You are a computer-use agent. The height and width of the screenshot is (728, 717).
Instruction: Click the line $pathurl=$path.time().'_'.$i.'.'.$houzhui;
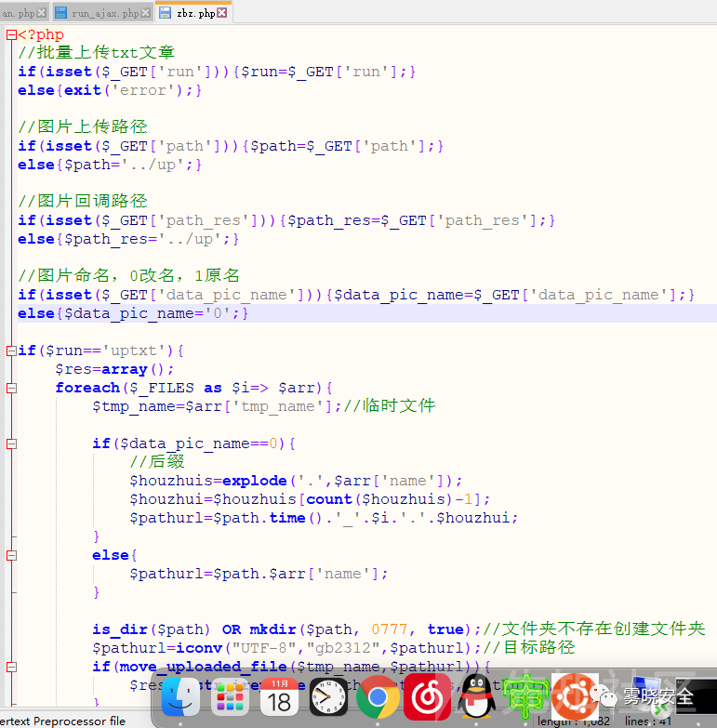[324, 518]
